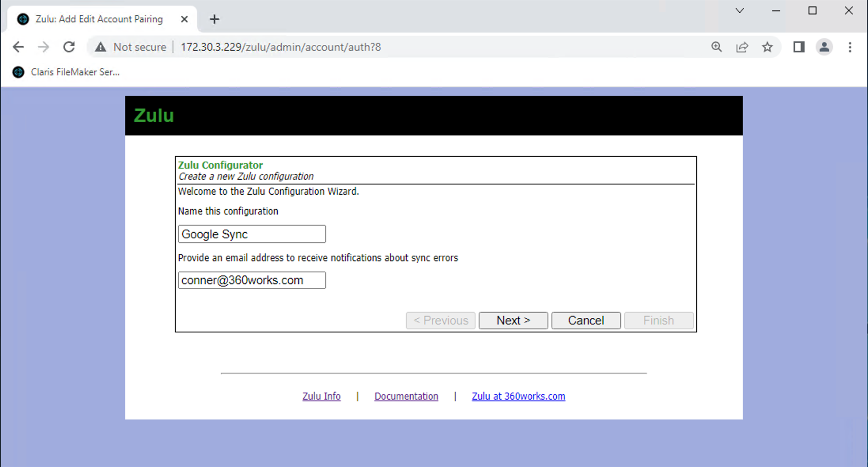Screen dimensions: 868x467
Task: Click the 'Name this configuration' label
Action: coord(228,211)
